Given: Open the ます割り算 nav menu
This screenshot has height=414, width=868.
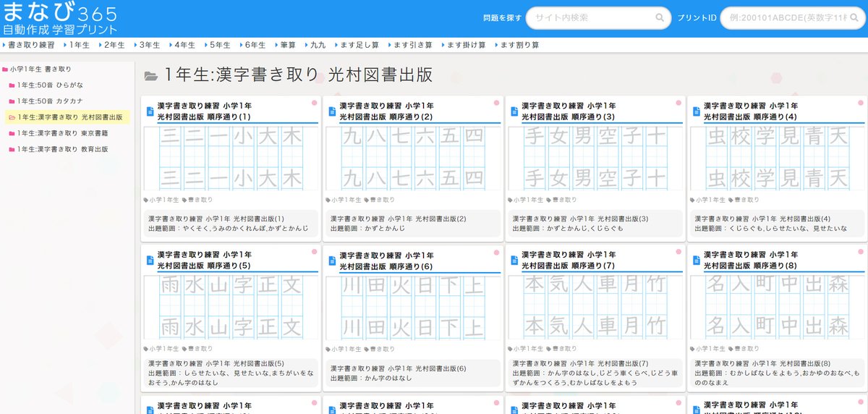Looking at the screenshot, I should tap(517, 45).
